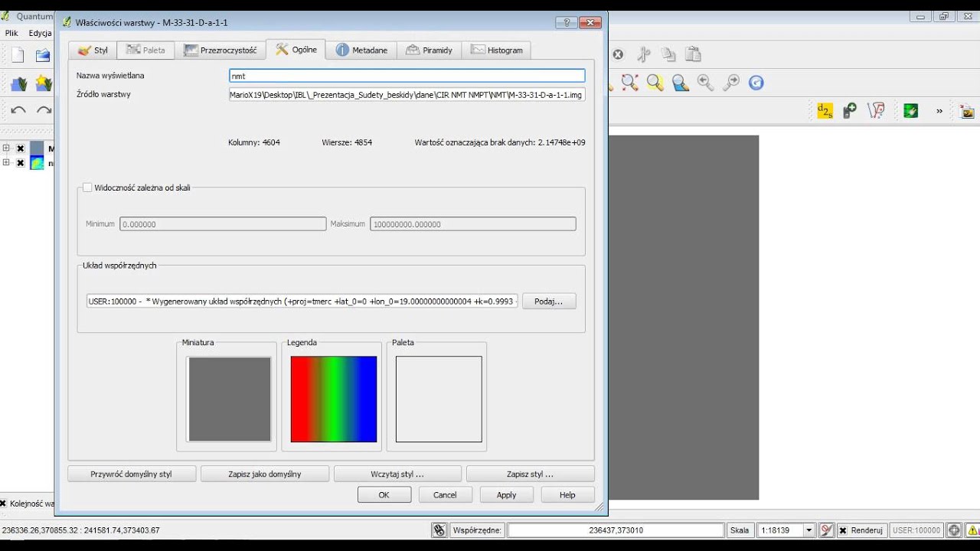The image size is (980, 551).
Task: Click the Cancel button
Action: (x=445, y=494)
